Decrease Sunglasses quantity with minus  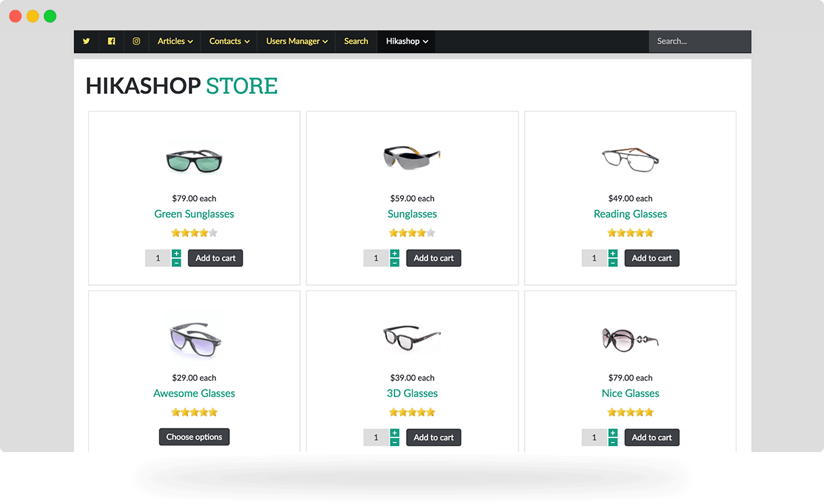[394, 263]
